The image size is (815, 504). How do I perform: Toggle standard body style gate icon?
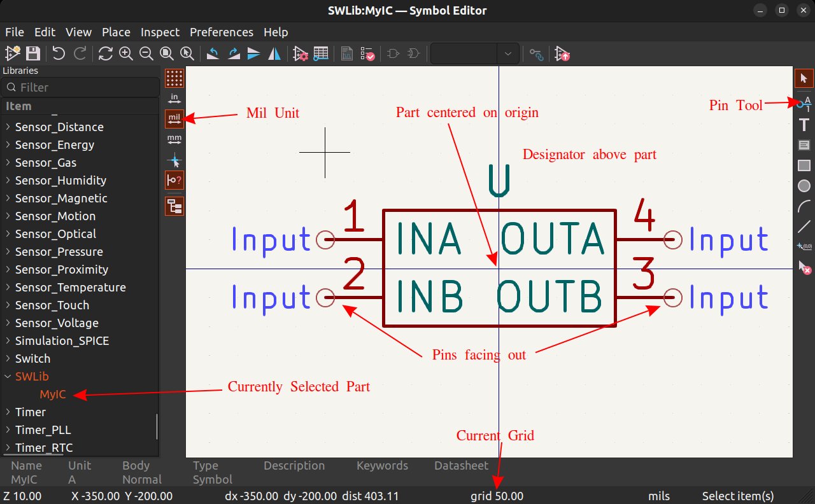pos(393,53)
